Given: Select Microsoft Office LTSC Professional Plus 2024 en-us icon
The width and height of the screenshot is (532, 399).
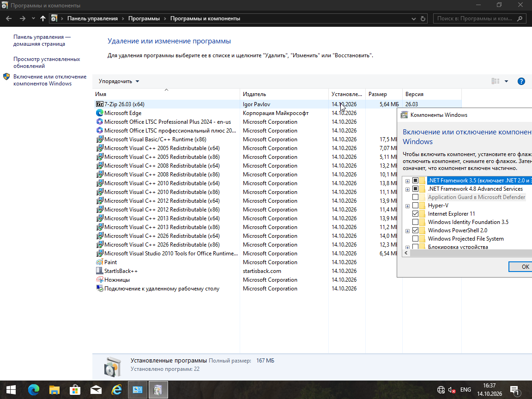Looking at the screenshot, I should click(99, 122).
